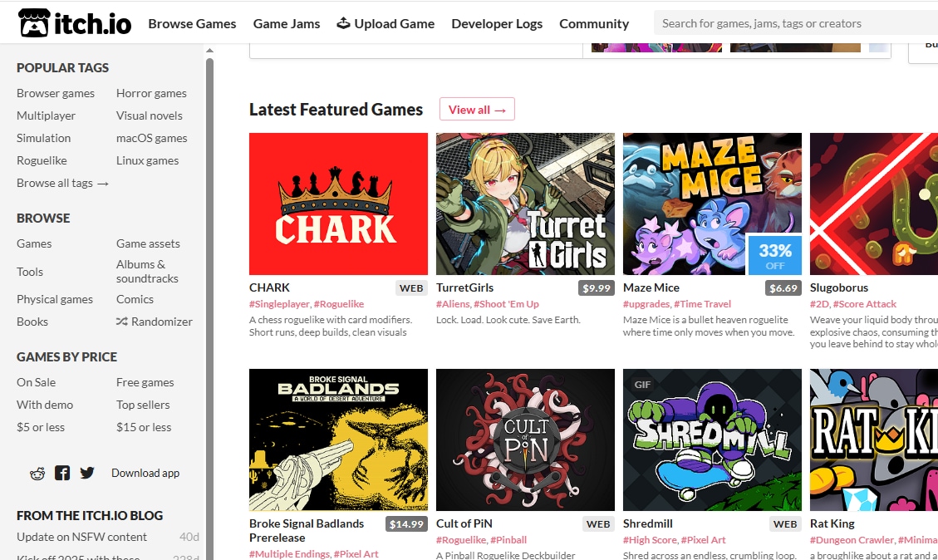Select the #Pinball tag
938x560 pixels.
click(x=508, y=540)
